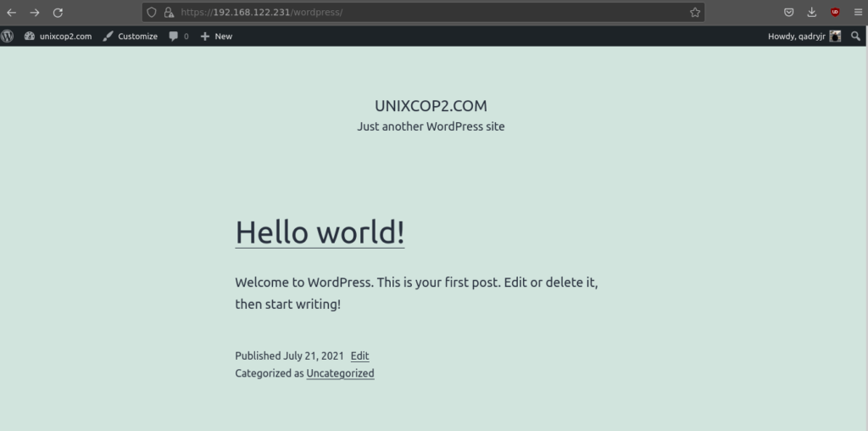Open the Hello world! post title
The image size is (868, 431).
coord(320,232)
